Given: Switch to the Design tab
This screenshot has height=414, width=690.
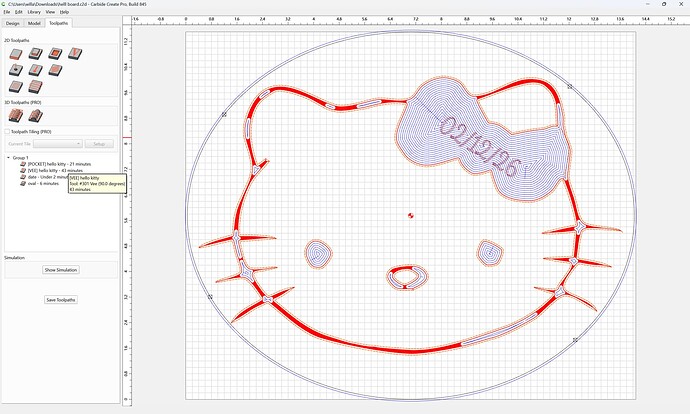Looking at the screenshot, I should pos(12,23).
